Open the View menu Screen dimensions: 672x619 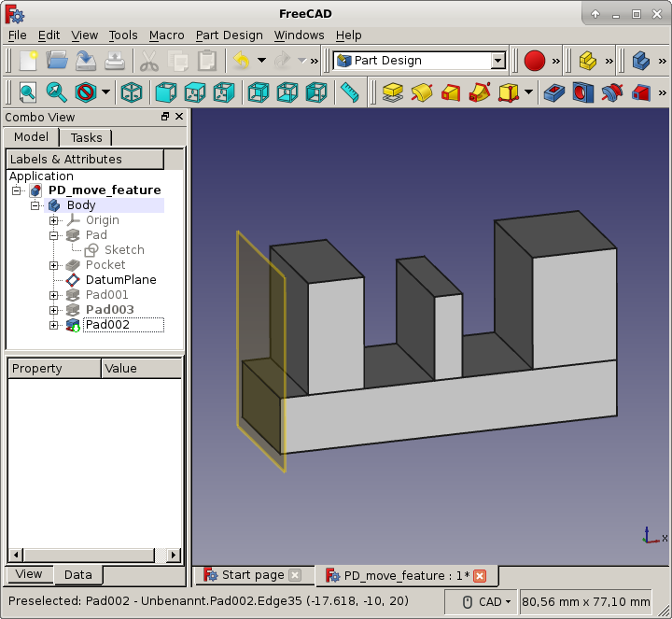click(84, 35)
